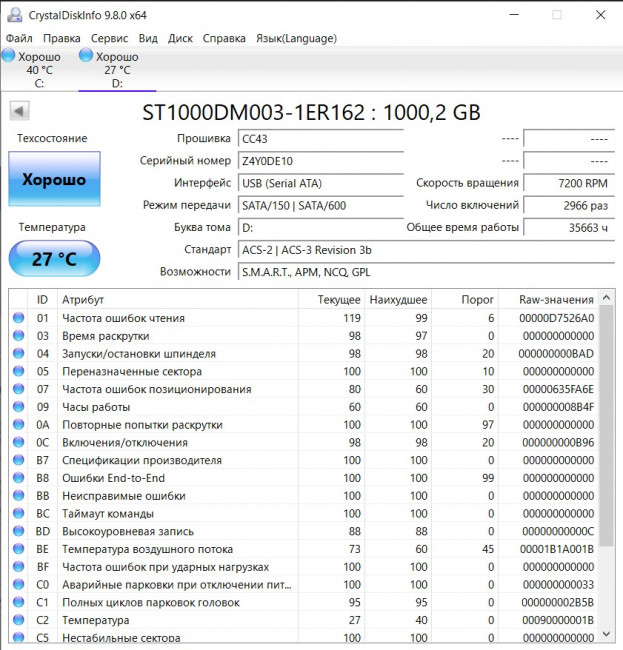Click the power-on hours value 35663 ч

[569, 228]
